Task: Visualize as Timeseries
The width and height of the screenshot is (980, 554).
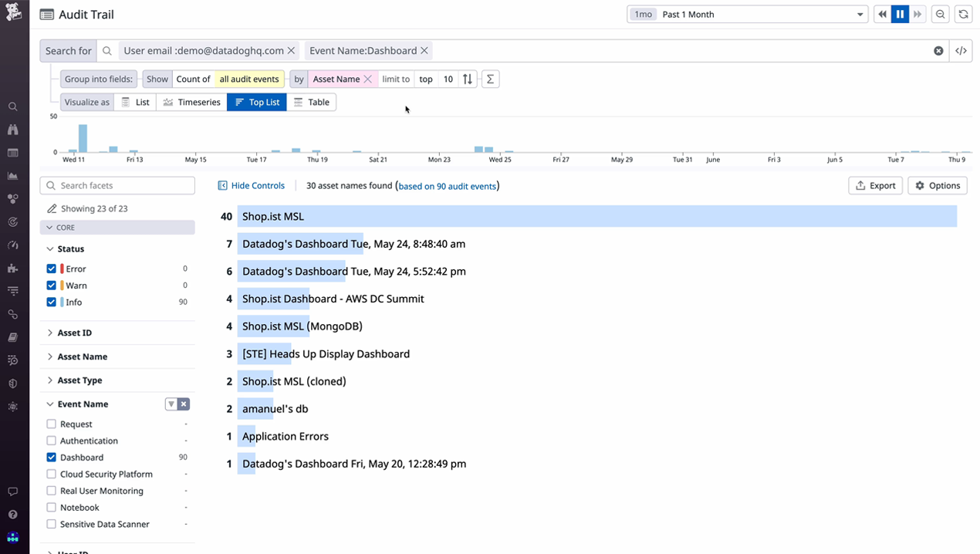Action: 191,102
